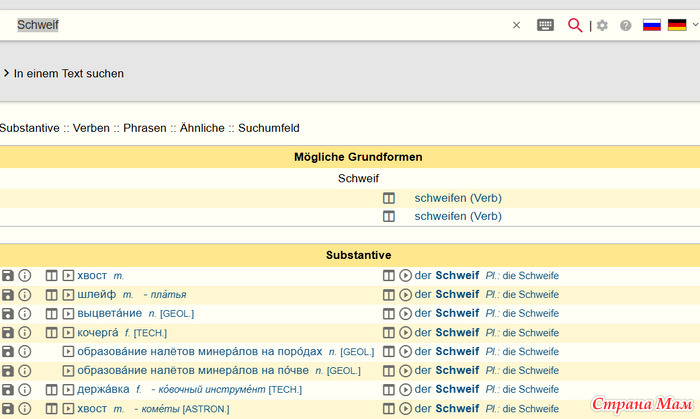The height and width of the screenshot is (419, 700).
Task: Open the second schweifen (Verb) link
Action: click(x=458, y=216)
